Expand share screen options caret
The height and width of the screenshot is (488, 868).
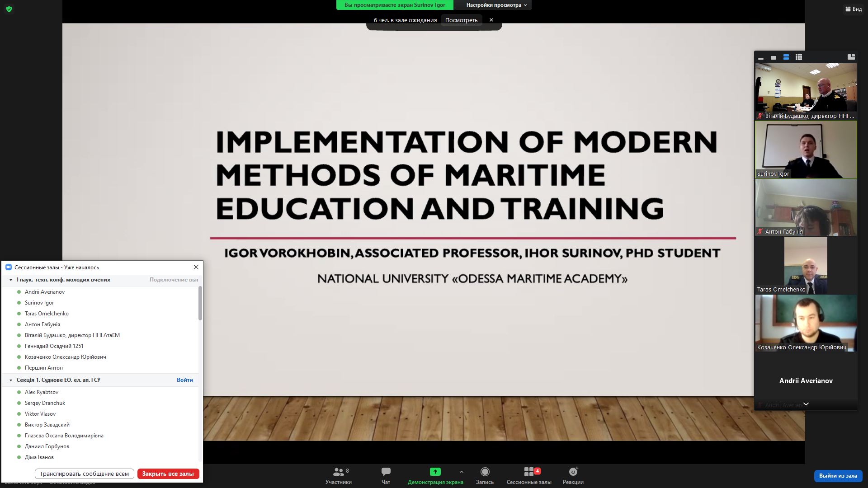(x=462, y=472)
